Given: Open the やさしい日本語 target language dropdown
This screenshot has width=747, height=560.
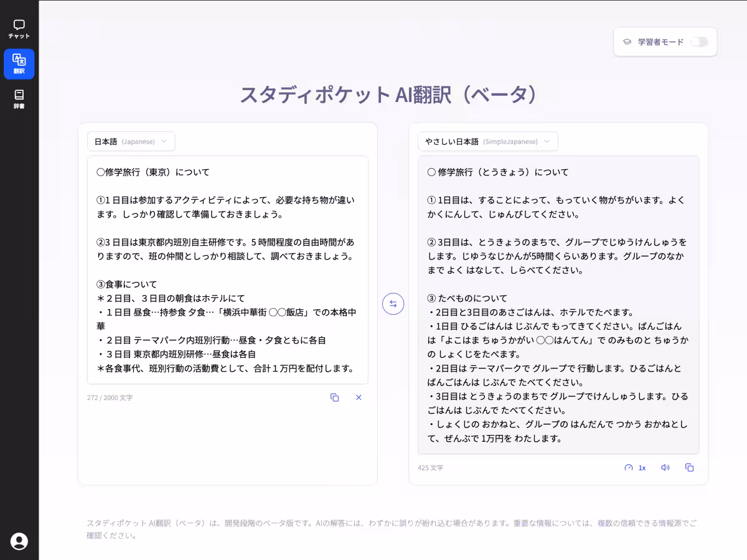Looking at the screenshot, I should click(486, 141).
